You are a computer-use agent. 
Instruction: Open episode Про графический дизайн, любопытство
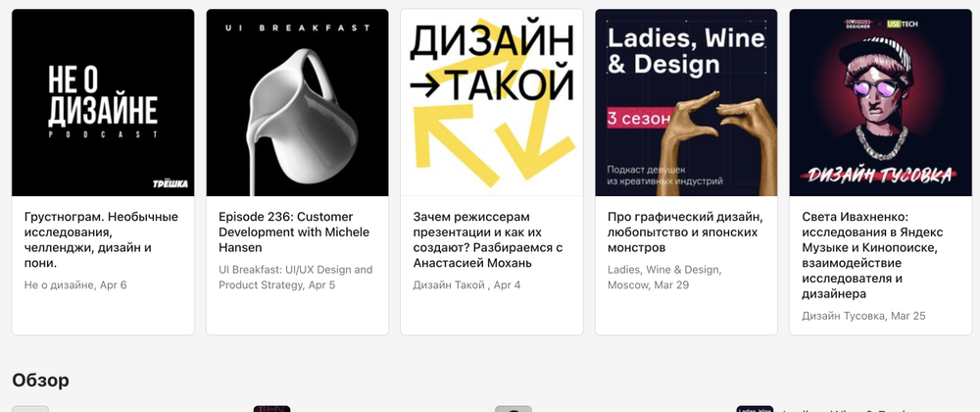pyautogui.click(x=685, y=232)
